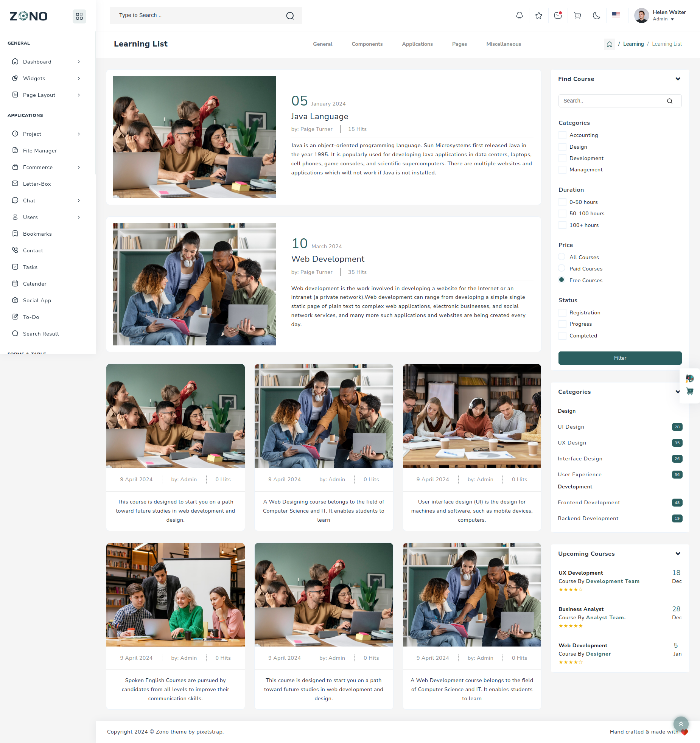700x743 pixels.
Task: Open the Web Development course thumbnail image
Action: [194, 284]
